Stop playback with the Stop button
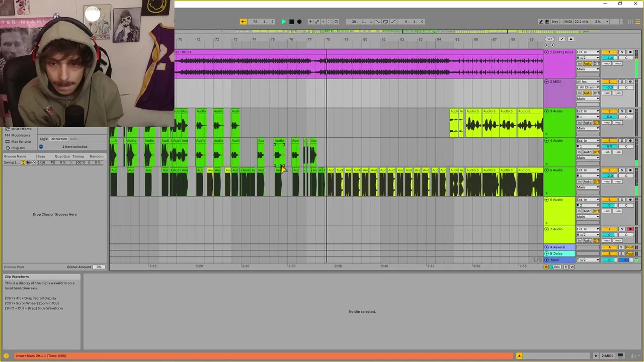The width and height of the screenshot is (644, 362). click(x=291, y=22)
